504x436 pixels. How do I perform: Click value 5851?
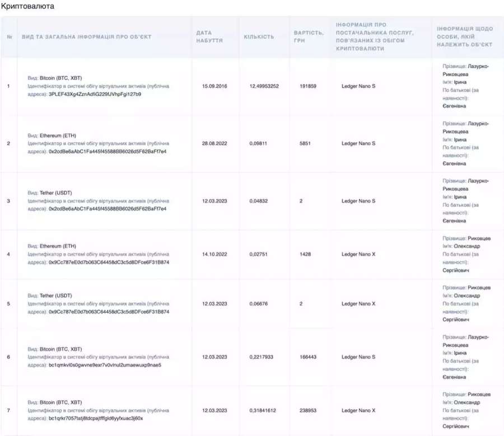(x=305, y=143)
